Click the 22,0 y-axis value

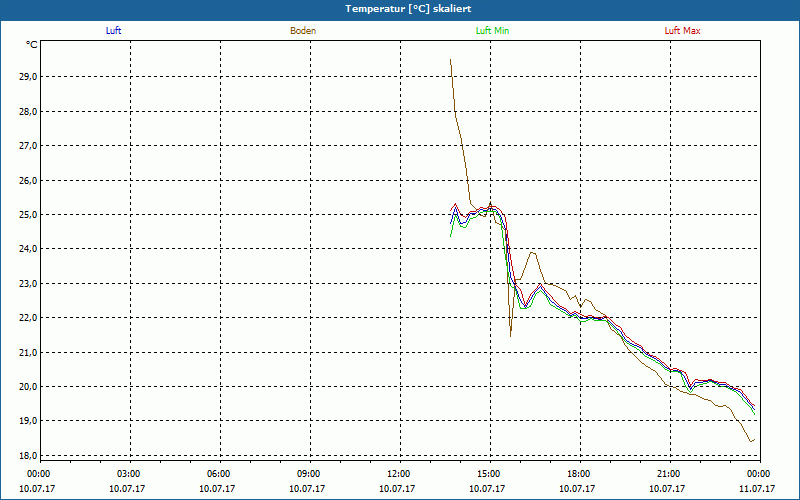click(28, 317)
